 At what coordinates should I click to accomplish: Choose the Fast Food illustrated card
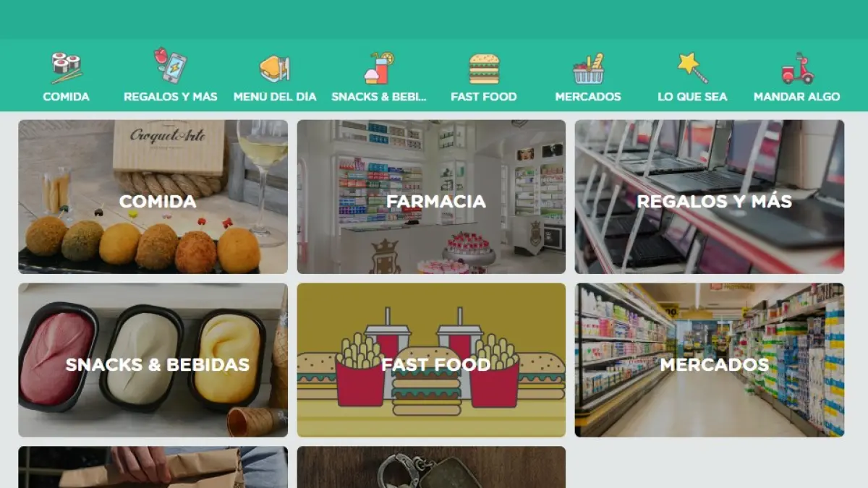(431, 360)
